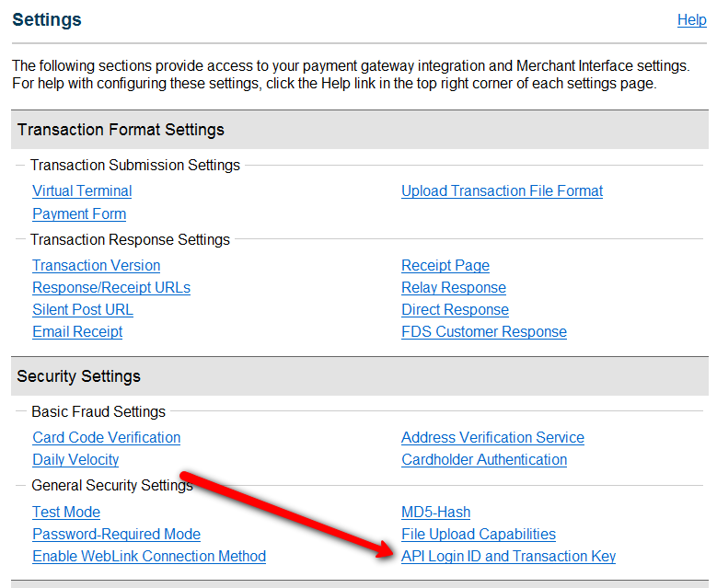
Task: Open the Help link
Action: (x=691, y=20)
